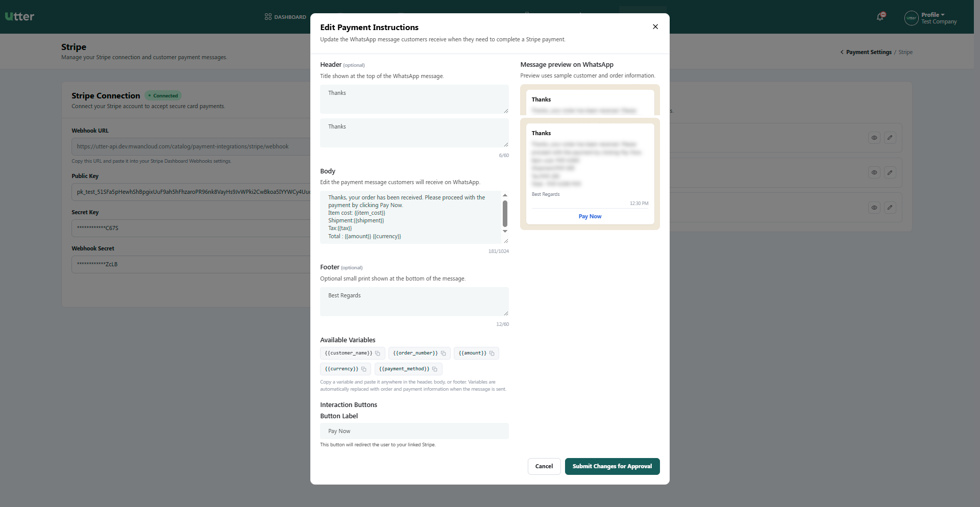The height and width of the screenshot is (507, 980).
Task: Click the Pay Now button in WhatsApp preview
Action: pos(590,216)
